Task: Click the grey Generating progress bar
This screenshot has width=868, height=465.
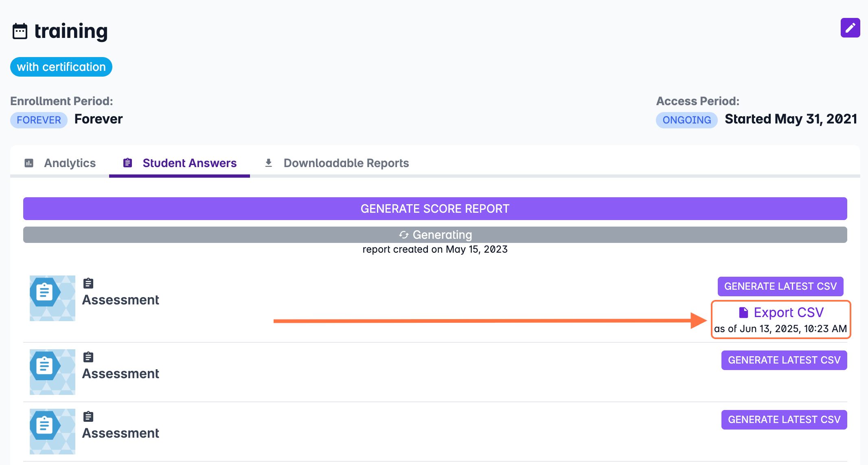Action: tap(435, 235)
